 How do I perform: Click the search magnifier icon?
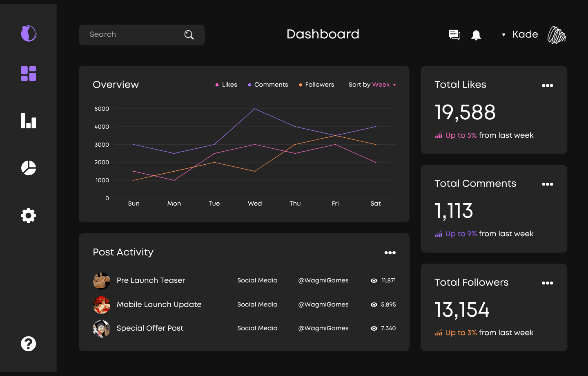[189, 35]
